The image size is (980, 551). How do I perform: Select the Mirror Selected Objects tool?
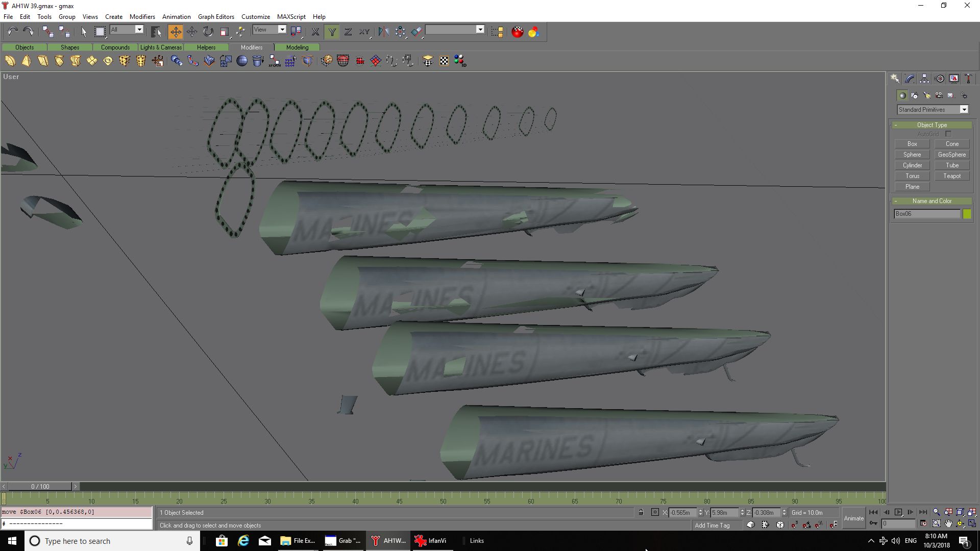383,32
